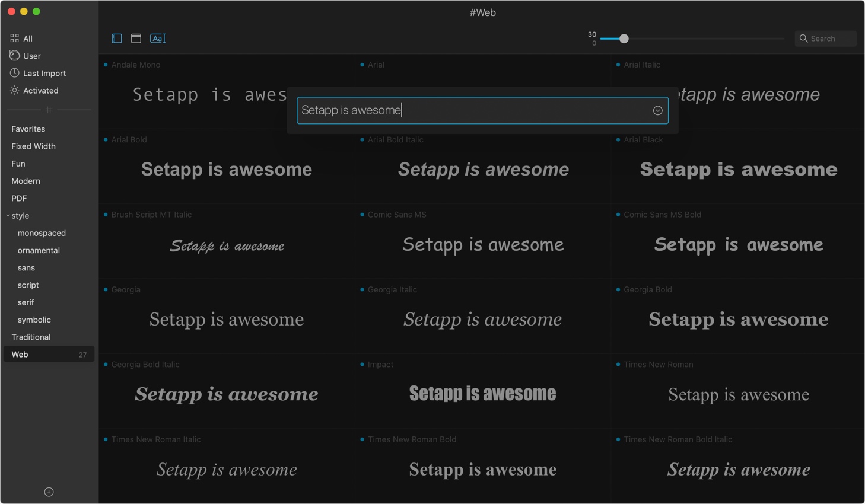This screenshot has width=865, height=504.
Task: Toggle activation dot for Comic Sans MS
Action: tap(362, 215)
